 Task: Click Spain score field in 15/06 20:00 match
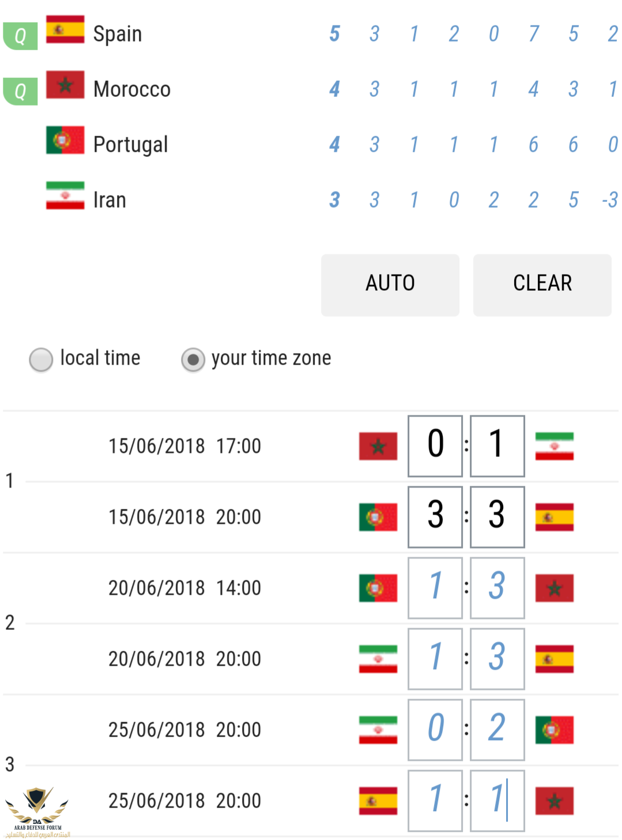[497, 517]
